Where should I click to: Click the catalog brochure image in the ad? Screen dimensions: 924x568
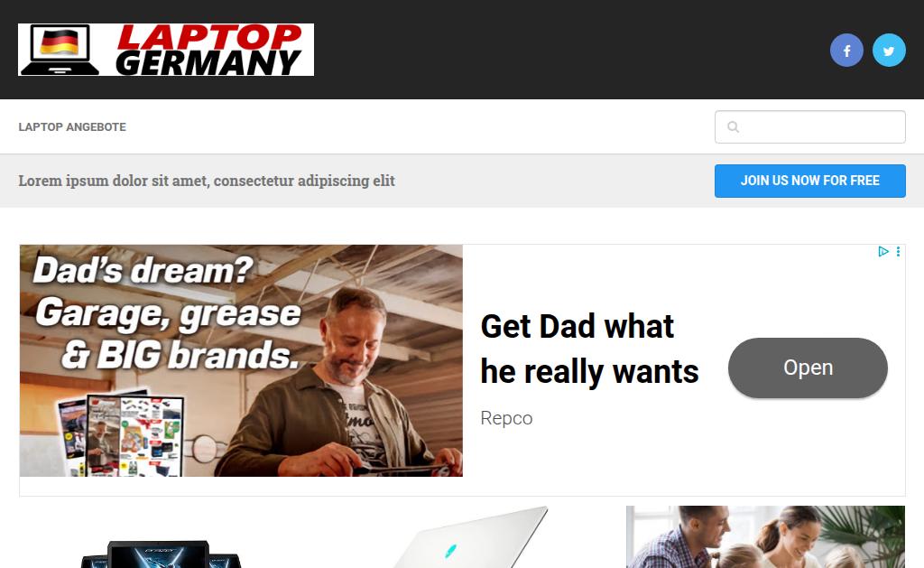pos(121,433)
